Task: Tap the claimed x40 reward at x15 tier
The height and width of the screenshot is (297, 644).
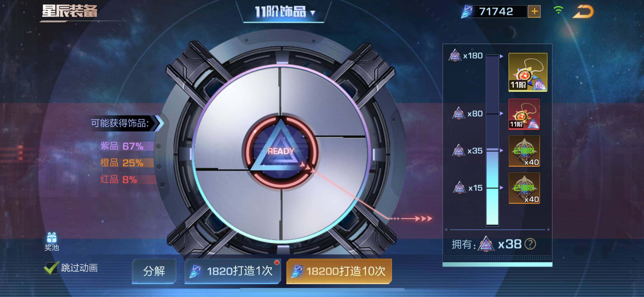Action: click(x=524, y=188)
